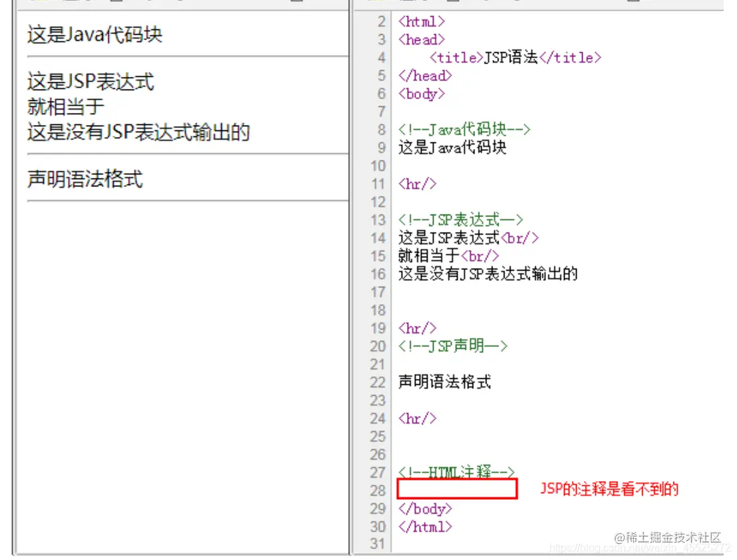Viewport: 737px width, 560px height.
Task: Click the <hr/> tag on line 11
Action: coord(417,184)
